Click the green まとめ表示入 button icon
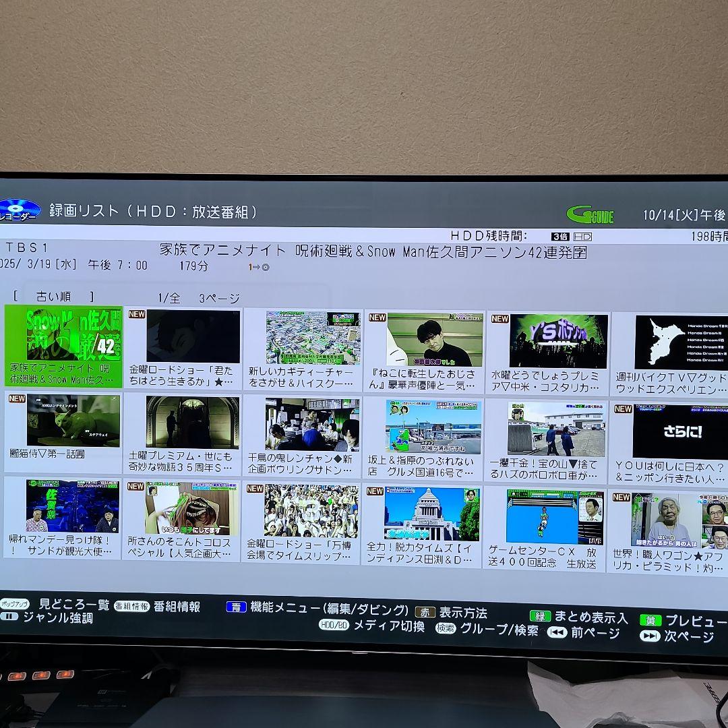This screenshot has width=728, height=728. 540,616
